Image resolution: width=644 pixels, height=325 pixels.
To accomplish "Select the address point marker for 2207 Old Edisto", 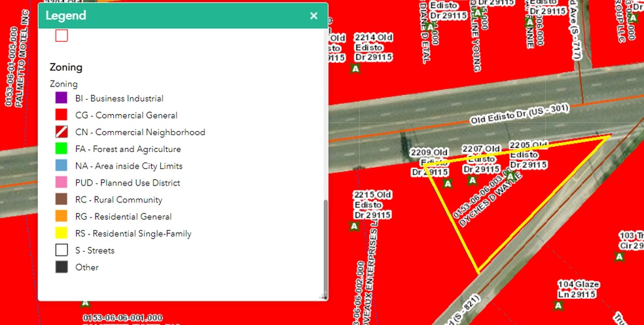I will click(471, 180).
